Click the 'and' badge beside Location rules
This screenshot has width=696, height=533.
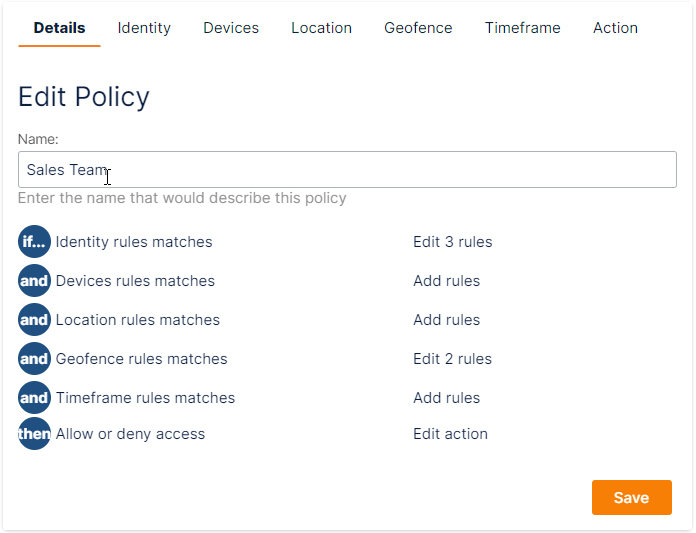(x=34, y=320)
